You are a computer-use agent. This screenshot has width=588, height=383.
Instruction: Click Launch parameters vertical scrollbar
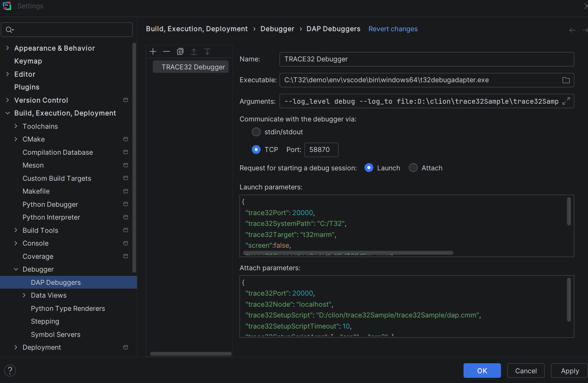pos(569,211)
